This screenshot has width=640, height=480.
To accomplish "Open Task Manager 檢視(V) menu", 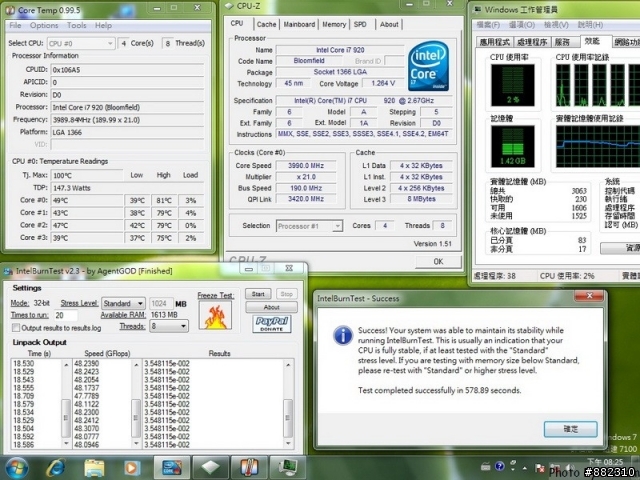I will pos(556,25).
